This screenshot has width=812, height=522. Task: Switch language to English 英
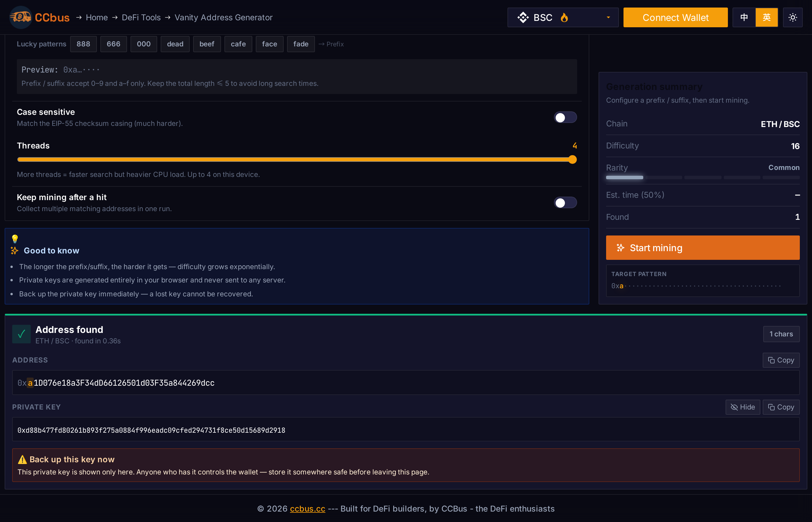click(766, 17)
